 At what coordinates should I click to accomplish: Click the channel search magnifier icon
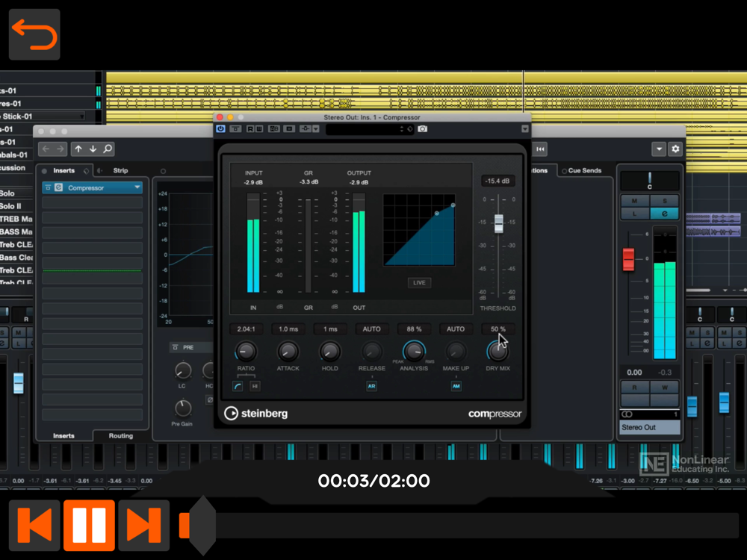[108, 149]
